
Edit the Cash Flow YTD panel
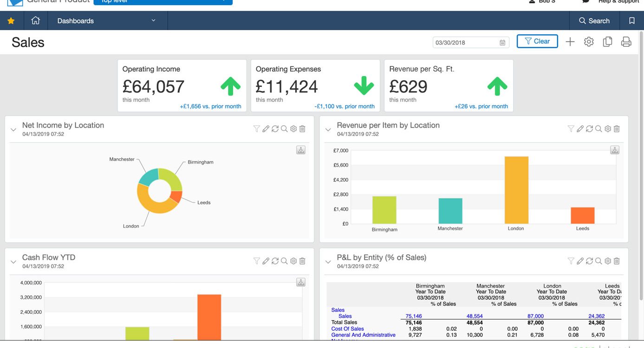pyautogui.click(x=266, y=261)
